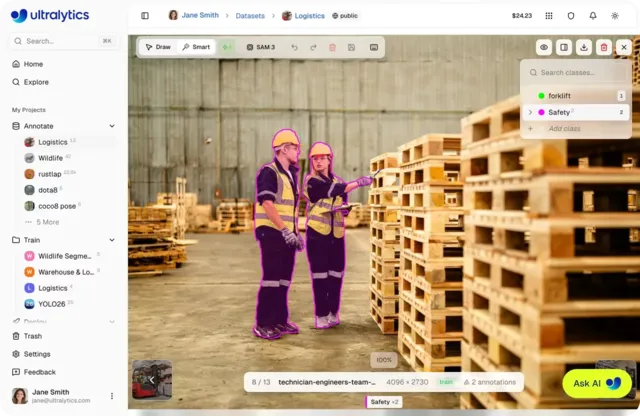Viewport: 640px width, 416px height.
Task: Save annotations with the floppy disk icon
Action: point(351,47)
